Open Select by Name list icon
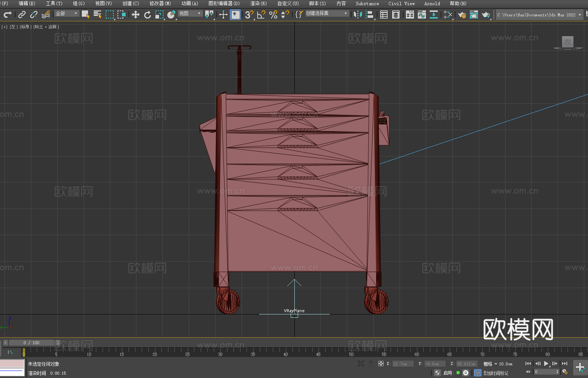The width and height of the screenshot is (588, 378). [x=97, y=14]
